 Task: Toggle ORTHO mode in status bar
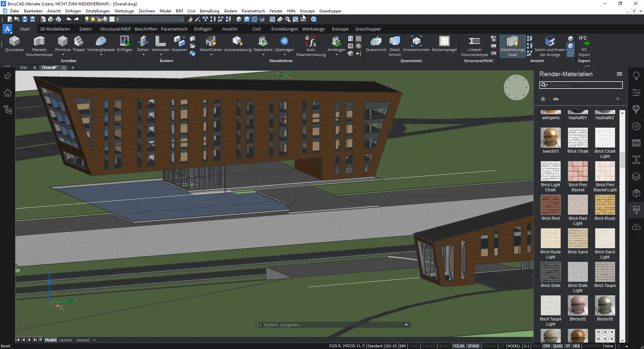click(444, 346)
